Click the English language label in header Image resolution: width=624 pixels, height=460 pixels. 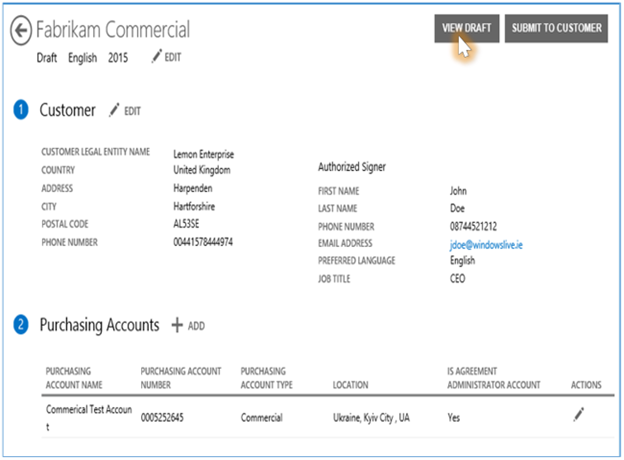(x=82, y=58)
